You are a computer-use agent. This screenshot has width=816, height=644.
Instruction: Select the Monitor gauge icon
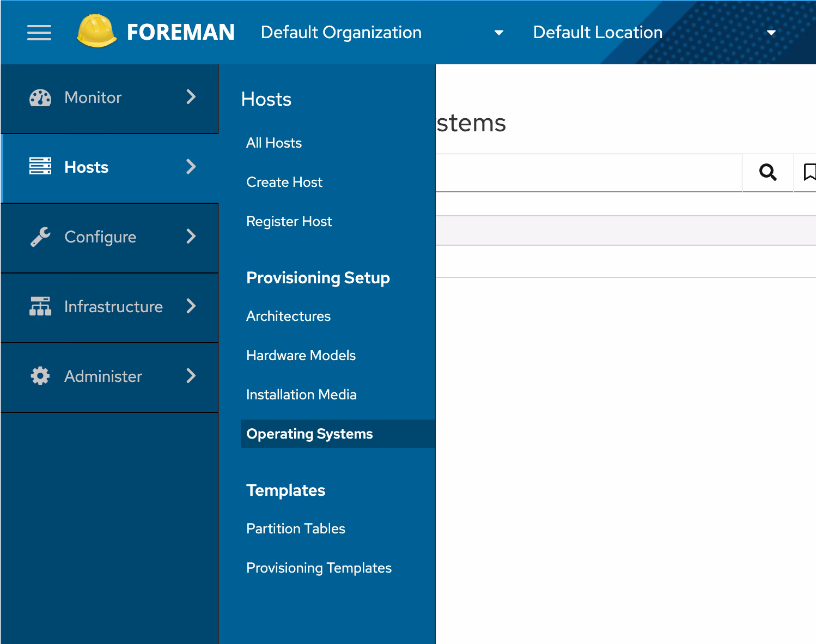pos(40,98)
